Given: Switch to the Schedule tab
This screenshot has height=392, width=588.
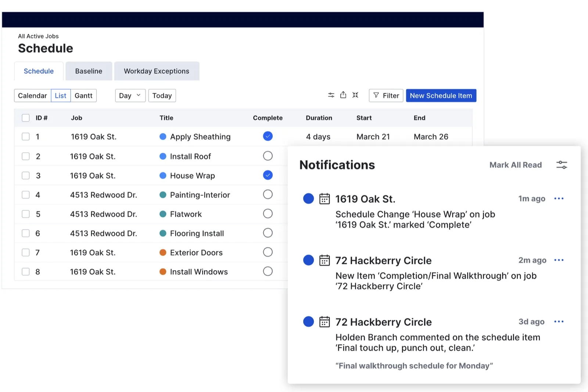Looking at the screenshot, I should point(39,71).
